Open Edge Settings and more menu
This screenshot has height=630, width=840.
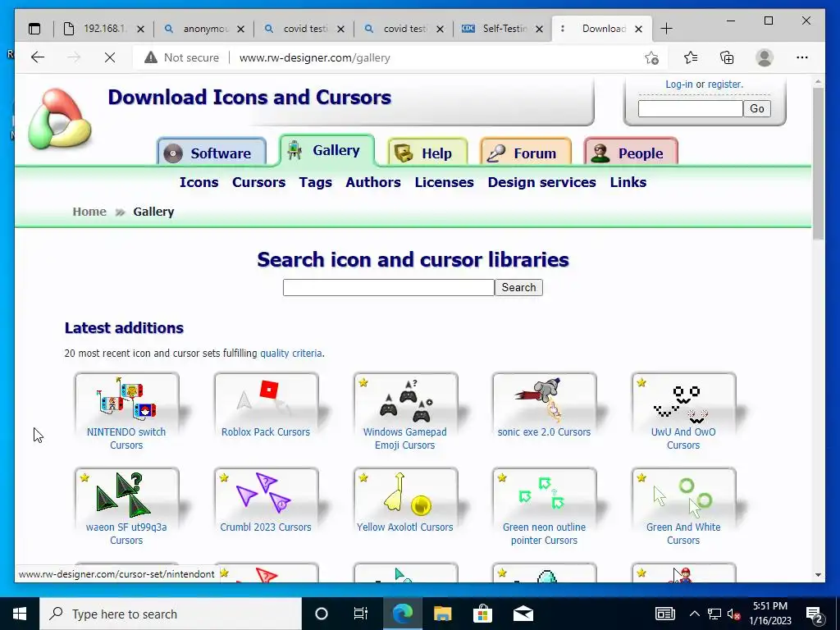pyautogui.click(x=802, y=57)
